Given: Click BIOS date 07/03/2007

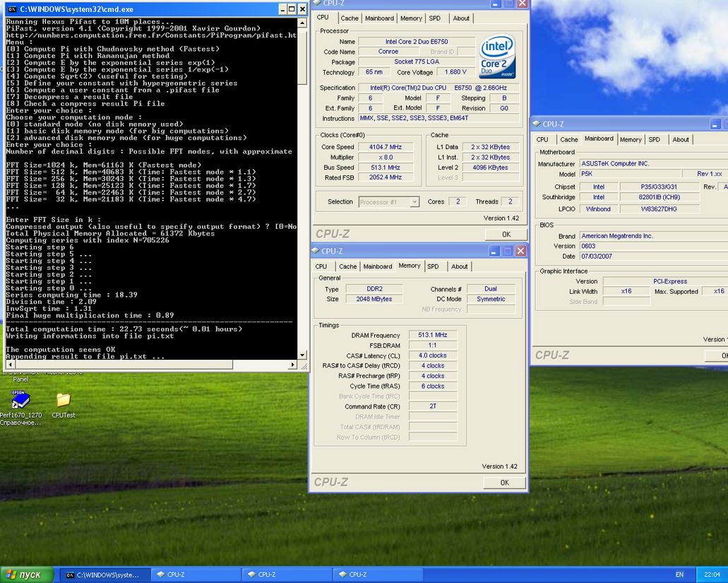Looking at the screenshot, I should click(x=654, y=257).
